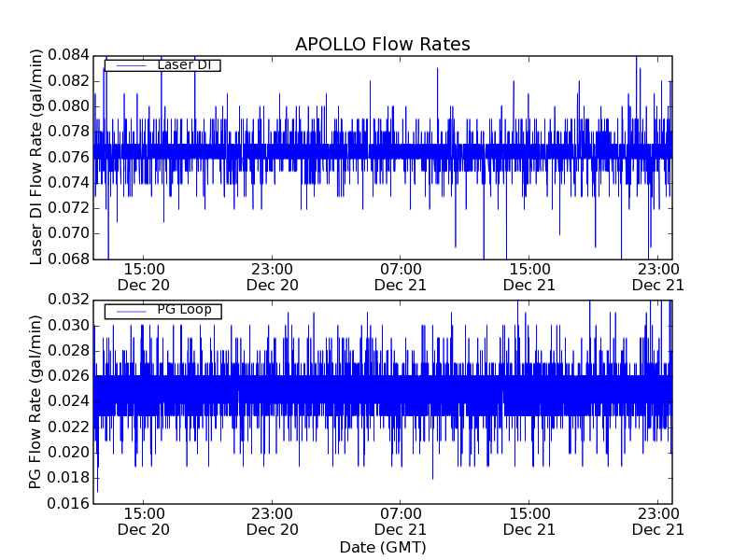Click the PG Flow Rate y-axis label
This screenshot has height=560, width=747.
[x=37, y=401]
